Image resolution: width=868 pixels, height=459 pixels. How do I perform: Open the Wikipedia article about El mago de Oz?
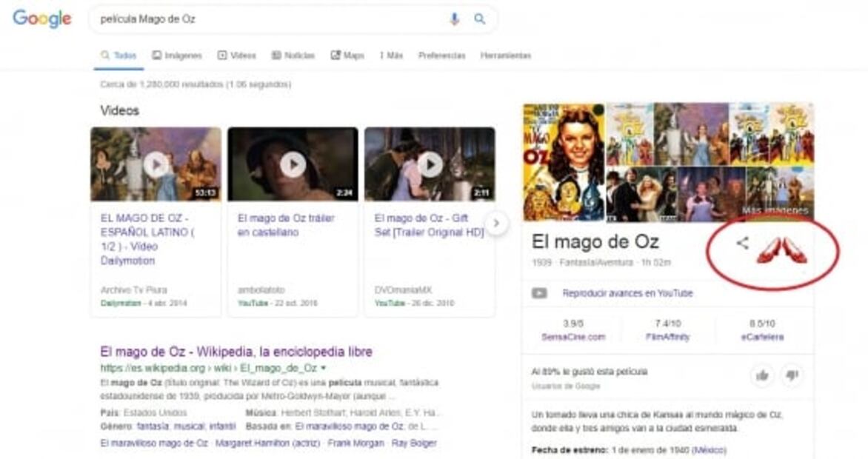(x=237, y=350)
